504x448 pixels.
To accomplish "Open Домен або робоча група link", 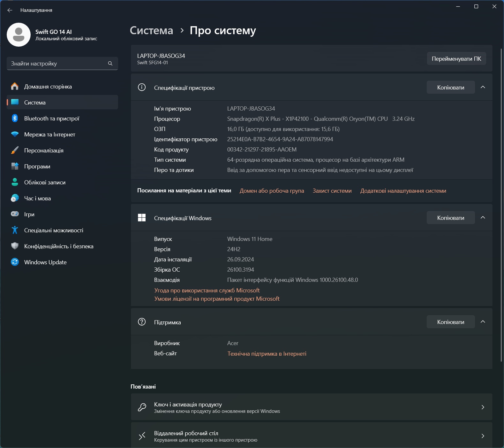I will [x=272, y=191].
